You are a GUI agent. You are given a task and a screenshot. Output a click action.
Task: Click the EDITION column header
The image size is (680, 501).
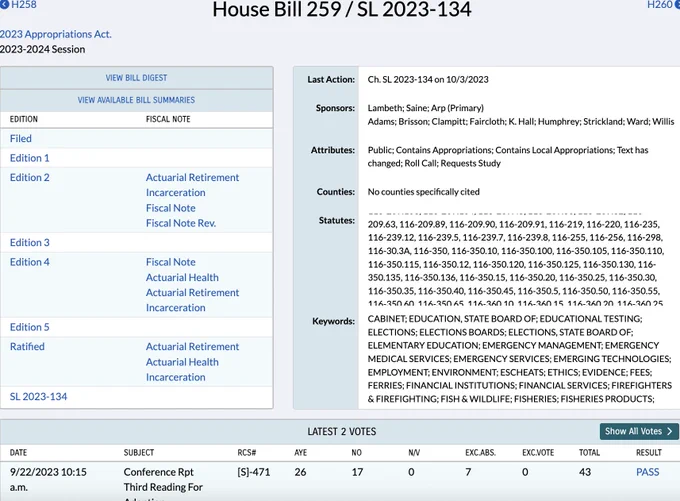coord(24,119)
